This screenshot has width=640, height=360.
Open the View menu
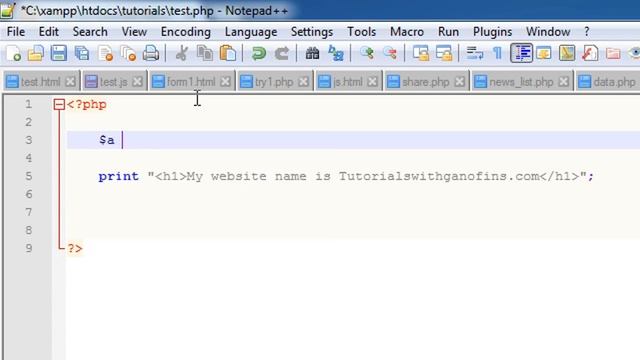134,31
